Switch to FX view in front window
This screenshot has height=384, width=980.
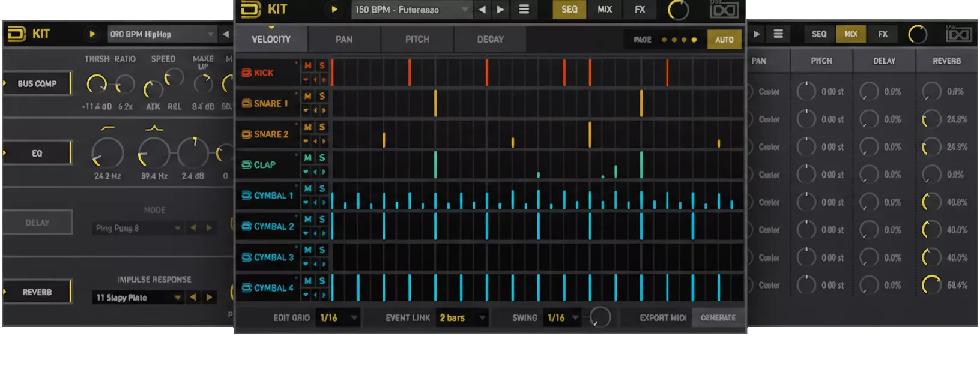(x=640, y=10)
